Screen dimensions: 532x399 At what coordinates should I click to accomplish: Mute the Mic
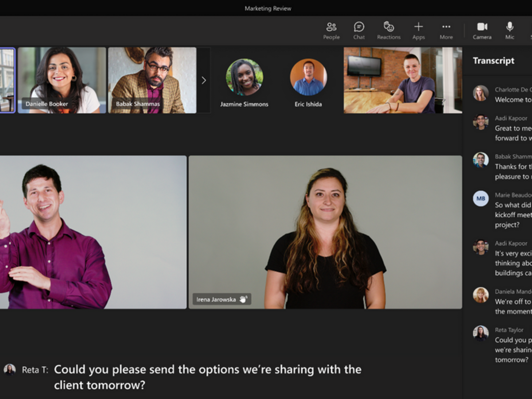coord(509,30)
